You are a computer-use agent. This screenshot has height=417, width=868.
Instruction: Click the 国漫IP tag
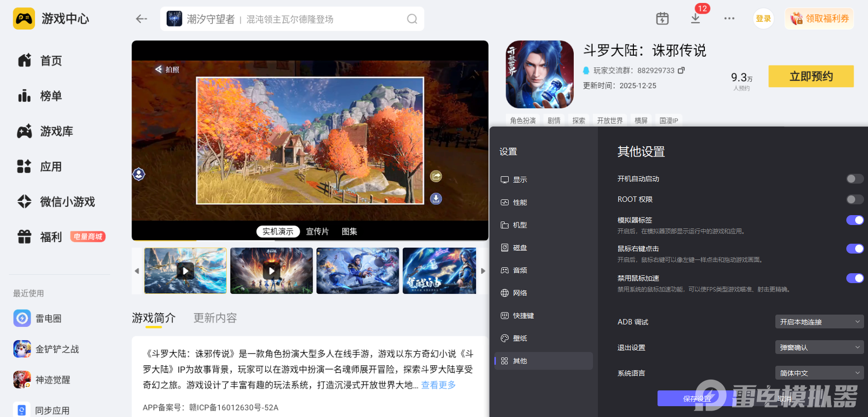click(x=669, y=121)
